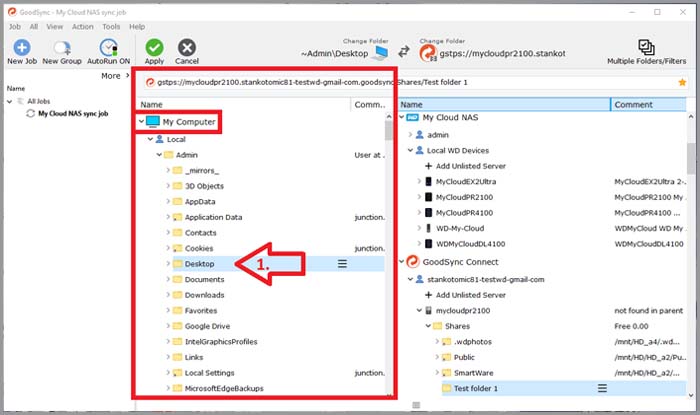Screen dimensions: 700x415
Task: Collapse the My Computer tree node
Action: click(x=141, y=122)
